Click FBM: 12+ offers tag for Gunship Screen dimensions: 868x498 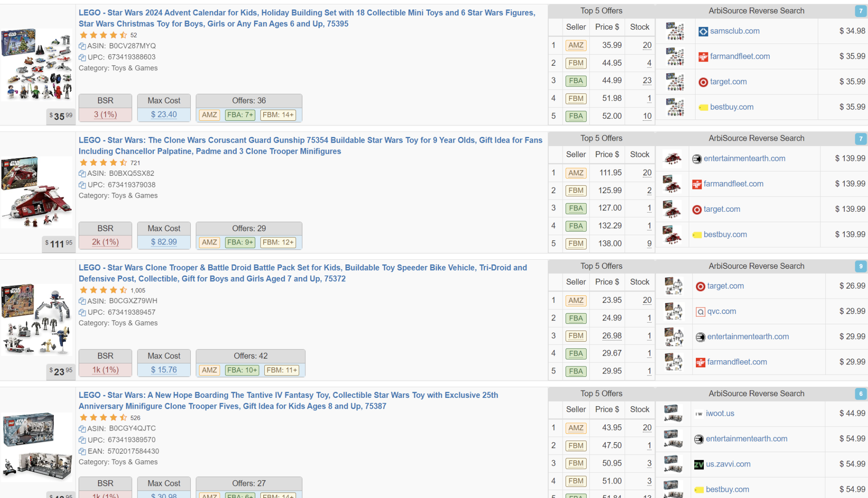click(x=278, y=242)
